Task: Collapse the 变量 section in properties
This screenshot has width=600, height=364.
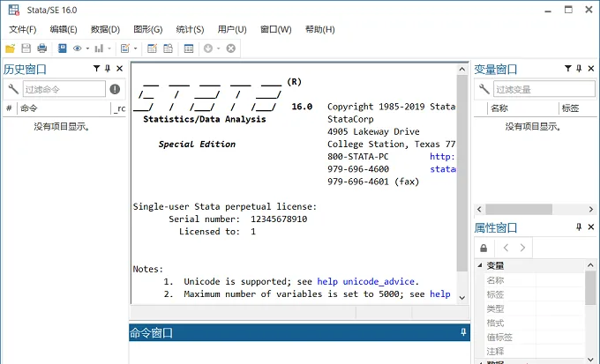Action: [x=480, y=265]
